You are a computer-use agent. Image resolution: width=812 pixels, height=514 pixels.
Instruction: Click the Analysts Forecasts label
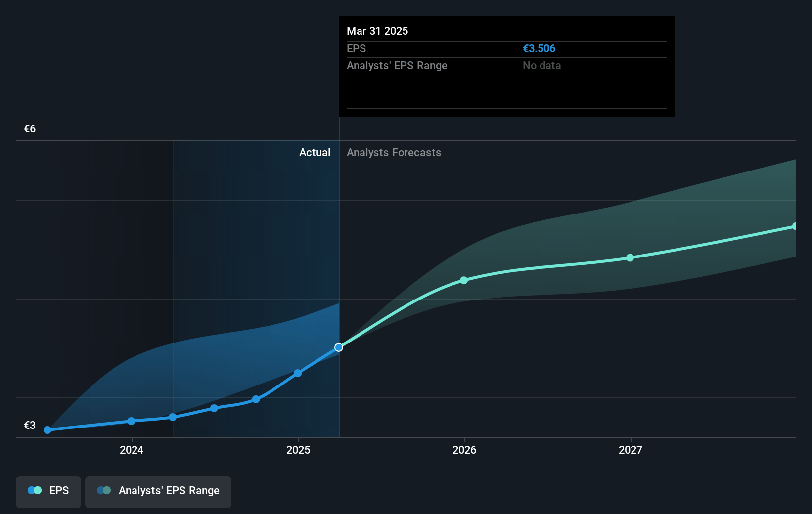(394, 153)
